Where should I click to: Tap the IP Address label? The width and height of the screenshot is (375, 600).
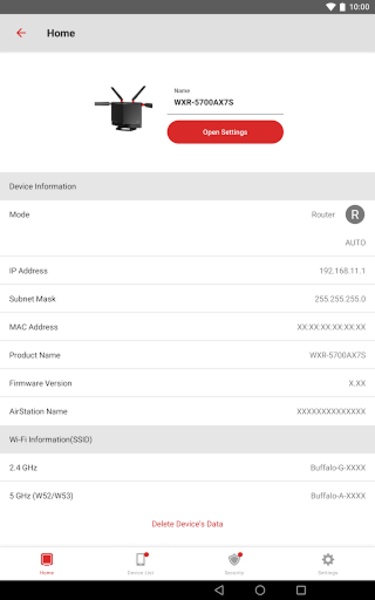28,271
